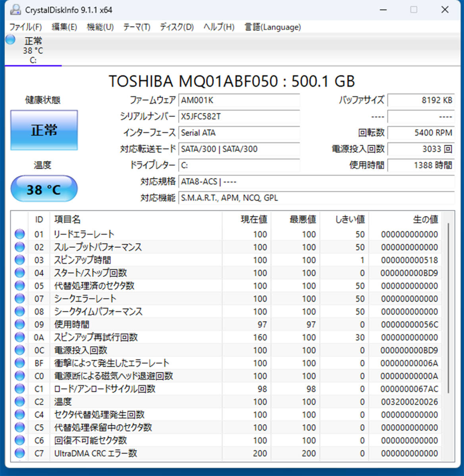Click the blue status orb for drive C:
Screen dimensions: 464x476
[11, 40]
